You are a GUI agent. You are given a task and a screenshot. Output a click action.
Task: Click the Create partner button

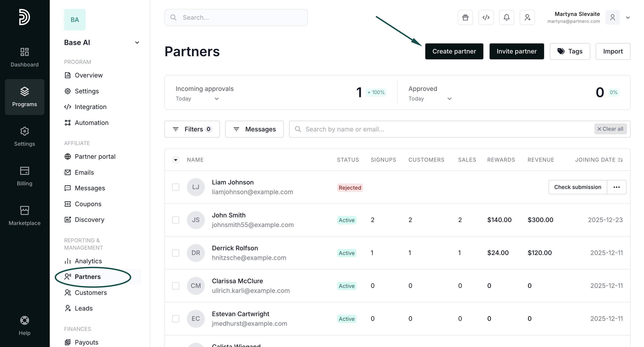click(x=454, y=51)
